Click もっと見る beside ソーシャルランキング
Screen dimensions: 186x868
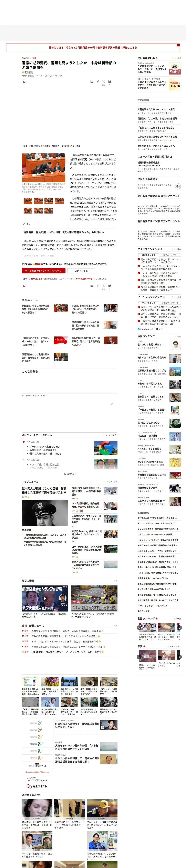176,297
